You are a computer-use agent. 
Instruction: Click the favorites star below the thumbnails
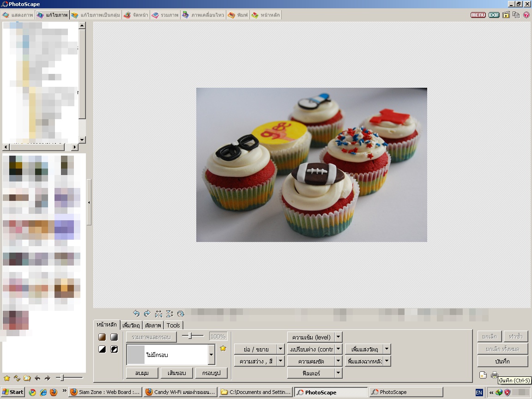pyautogui.click(x=7, y=378)
